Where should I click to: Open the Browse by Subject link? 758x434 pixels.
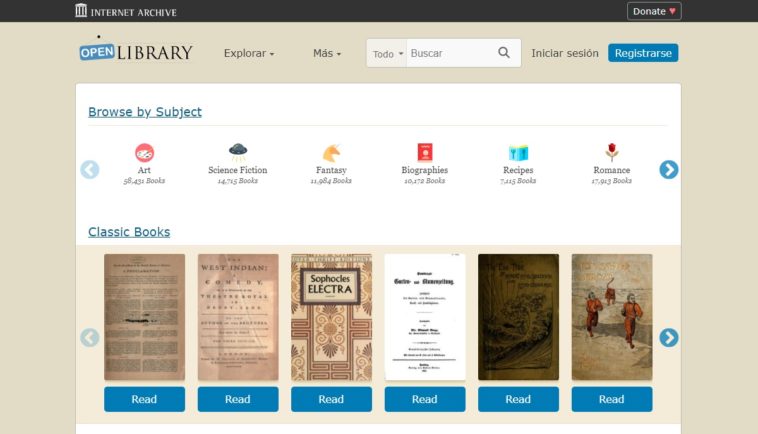145,112
